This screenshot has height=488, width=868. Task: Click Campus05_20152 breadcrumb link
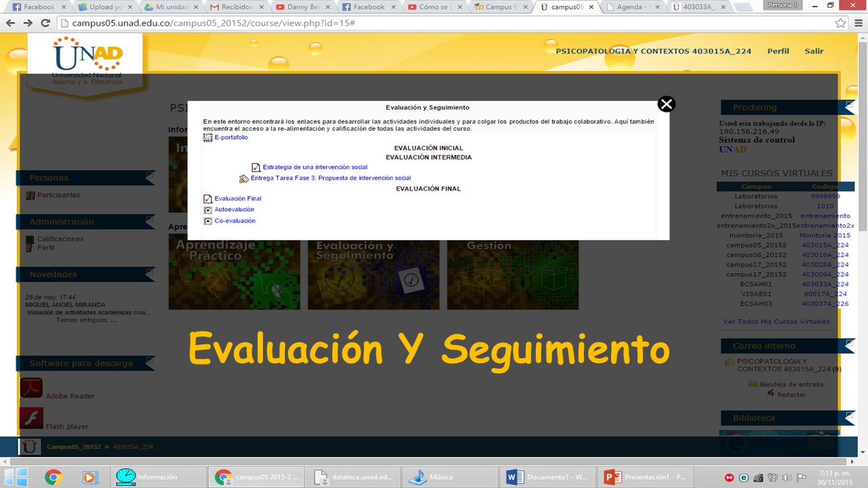pyautogui.click(x=73, y=447)
